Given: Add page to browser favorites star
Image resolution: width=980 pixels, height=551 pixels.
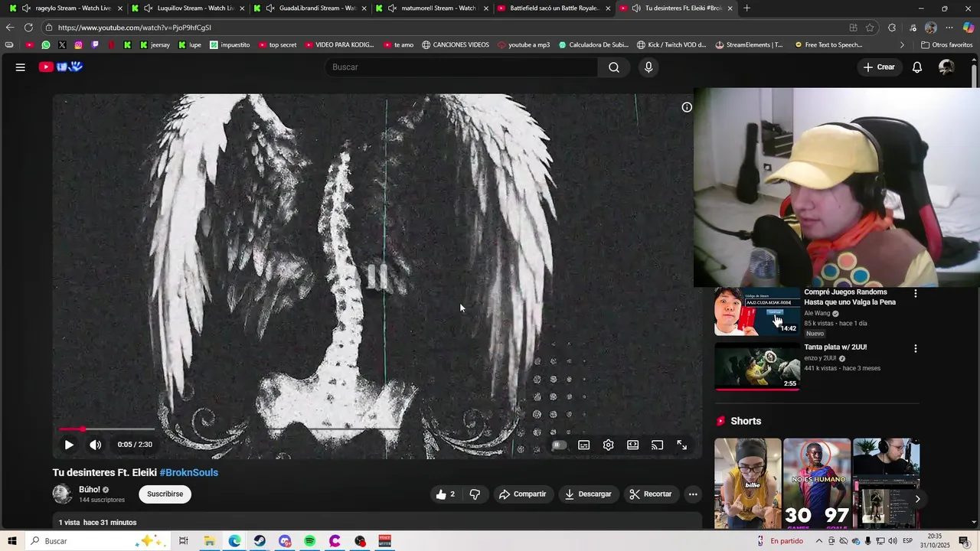Looking at the screenshot, I should click(x=870, y=28).
